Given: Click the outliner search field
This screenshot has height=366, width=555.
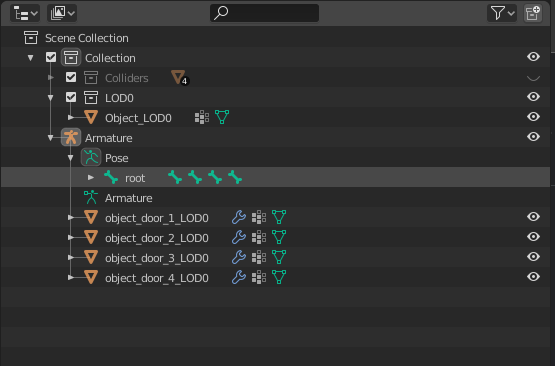Looking at the screenshot, I should 264,13.
